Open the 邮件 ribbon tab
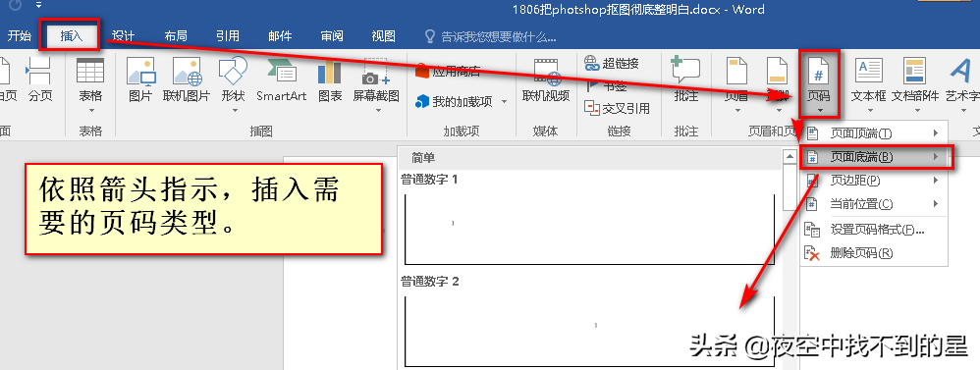Image resolution: width=980 pixels, height=370 pixels. pyautogui.click(x=280, y=36)
